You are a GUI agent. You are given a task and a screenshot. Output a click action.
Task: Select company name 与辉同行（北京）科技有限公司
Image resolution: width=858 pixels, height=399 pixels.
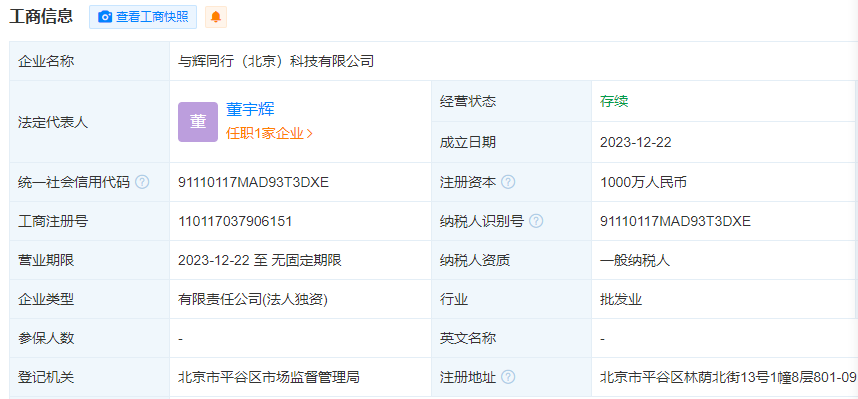click(x=276, y=61)
